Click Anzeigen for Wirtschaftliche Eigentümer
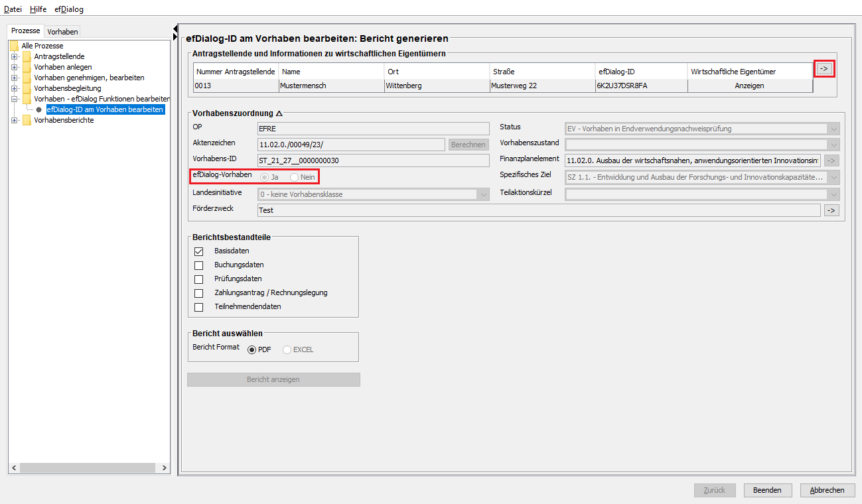The height and width of the screenshot is (504, 862). (750, 86)
